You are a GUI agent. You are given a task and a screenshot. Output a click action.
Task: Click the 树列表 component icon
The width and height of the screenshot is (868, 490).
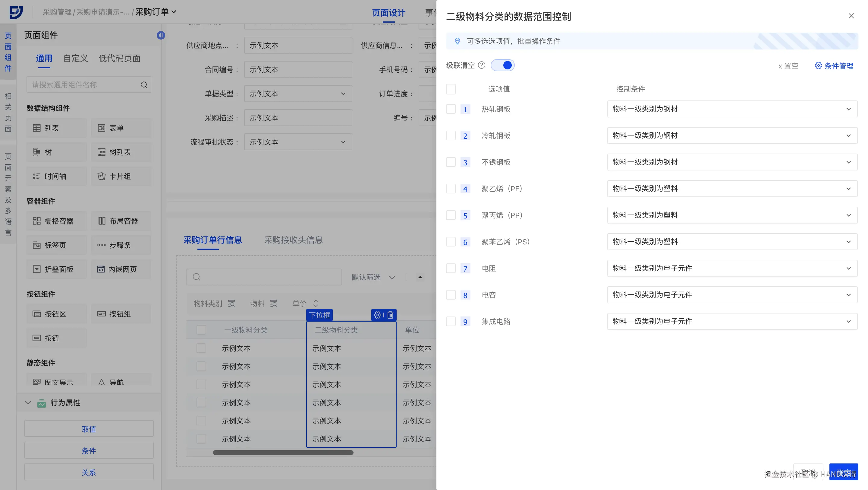coord(101,152)
